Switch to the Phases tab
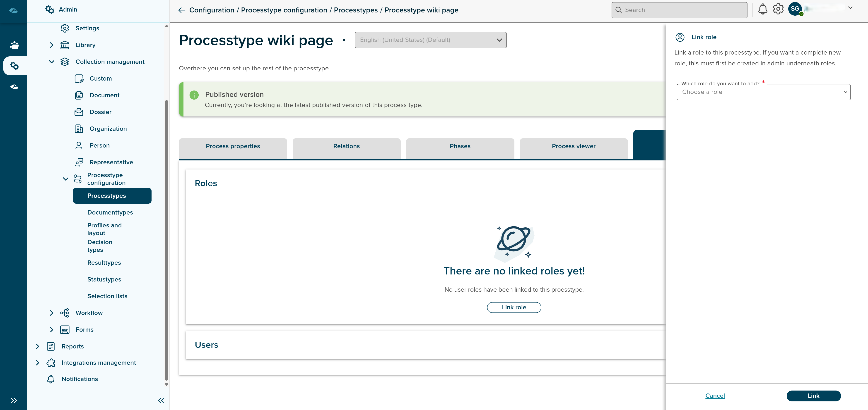Image resolution: width=868 pixels, height=410 pixels. click(460, 146)
